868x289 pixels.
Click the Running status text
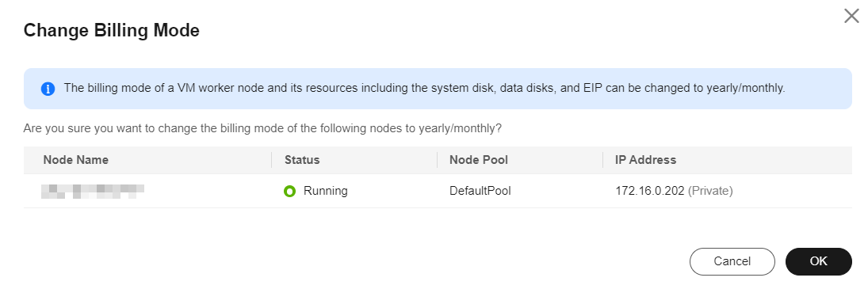326,191
